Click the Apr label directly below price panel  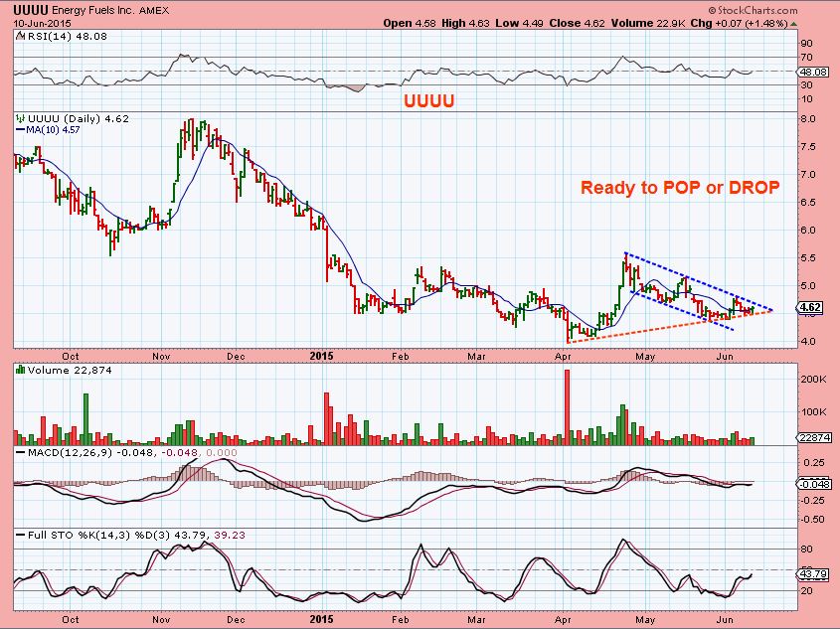pyautogui.click(x=563, y=356)
